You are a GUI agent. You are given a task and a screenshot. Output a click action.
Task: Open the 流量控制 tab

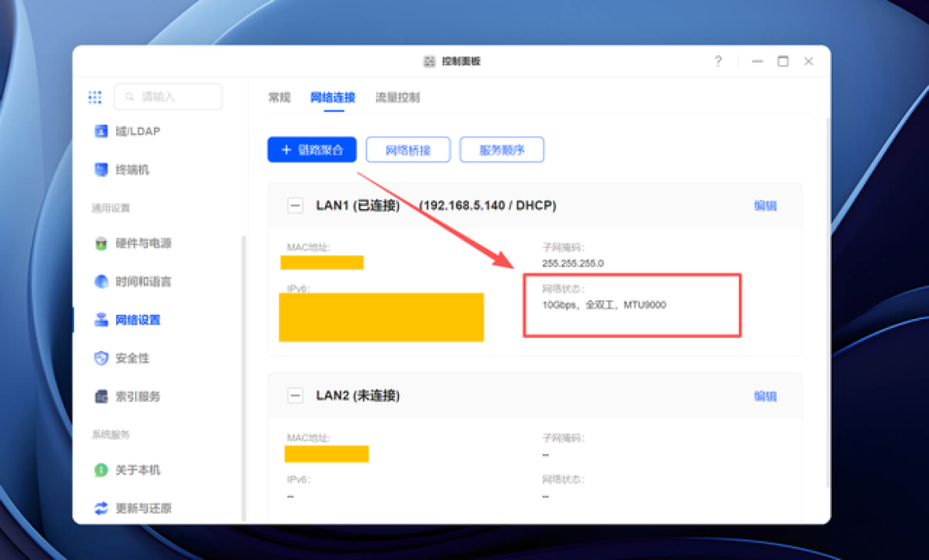click(397, 97)
